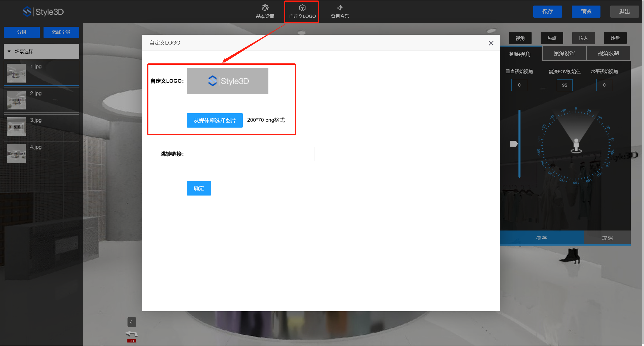Click the 水平初始视角 value field
Screen dimensions: 644x346
tap(604, 85)
